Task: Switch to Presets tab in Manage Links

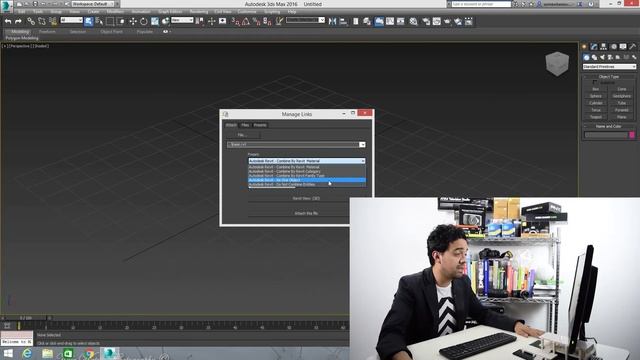Action: 260,125
